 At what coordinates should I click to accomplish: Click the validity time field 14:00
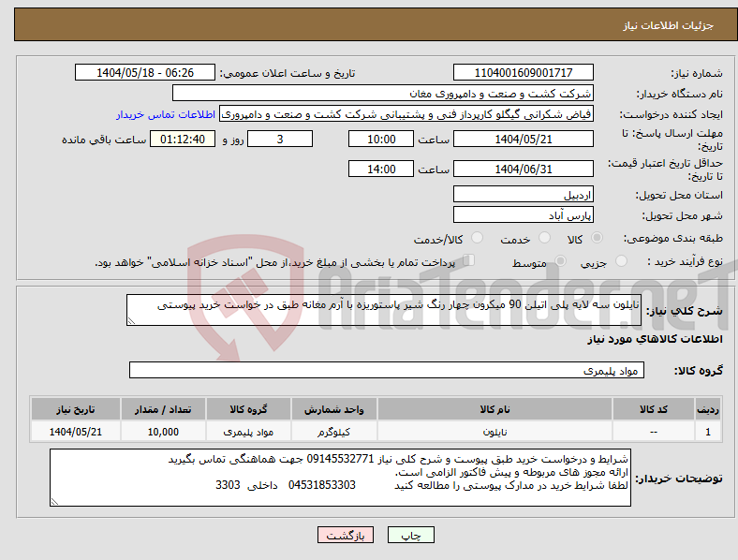(381, 169)
